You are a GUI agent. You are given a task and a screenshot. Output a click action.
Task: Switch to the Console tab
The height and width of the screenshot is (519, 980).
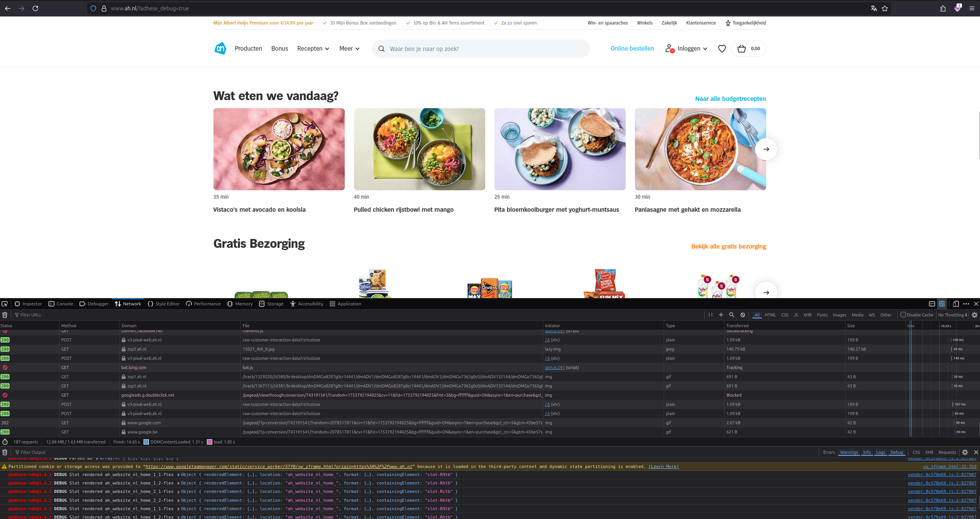pyautogui.click(x=61, y=304)
